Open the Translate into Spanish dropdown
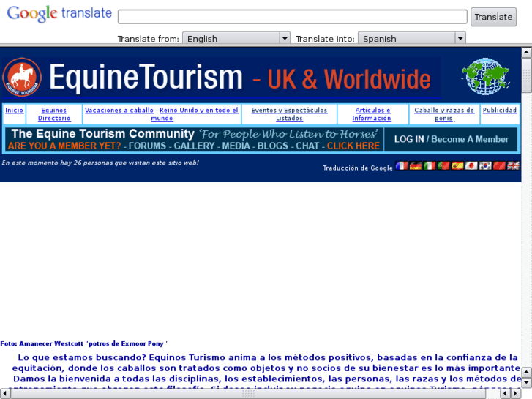 (x=412, y=38)
